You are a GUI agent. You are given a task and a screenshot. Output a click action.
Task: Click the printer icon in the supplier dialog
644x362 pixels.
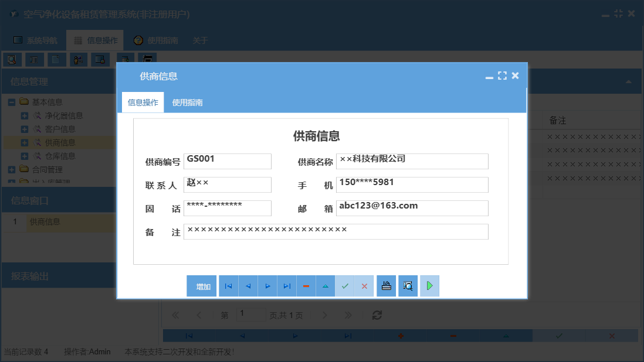click(x=386, y=286)
